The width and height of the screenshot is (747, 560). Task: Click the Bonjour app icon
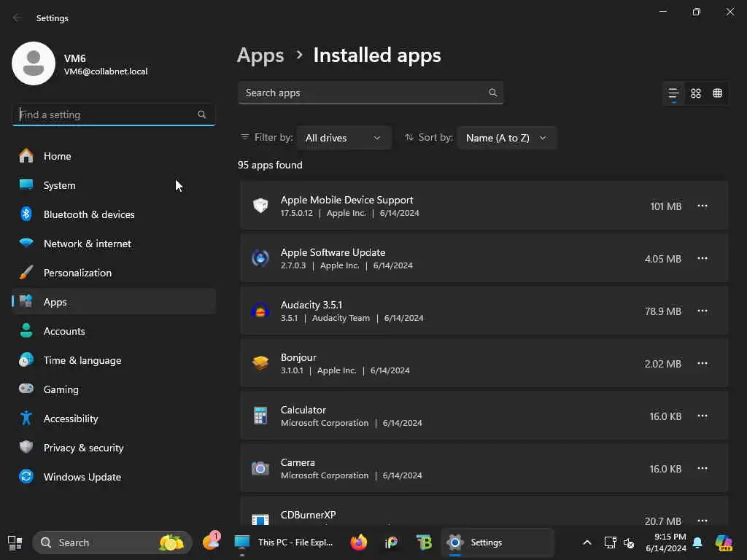(260, 364)
